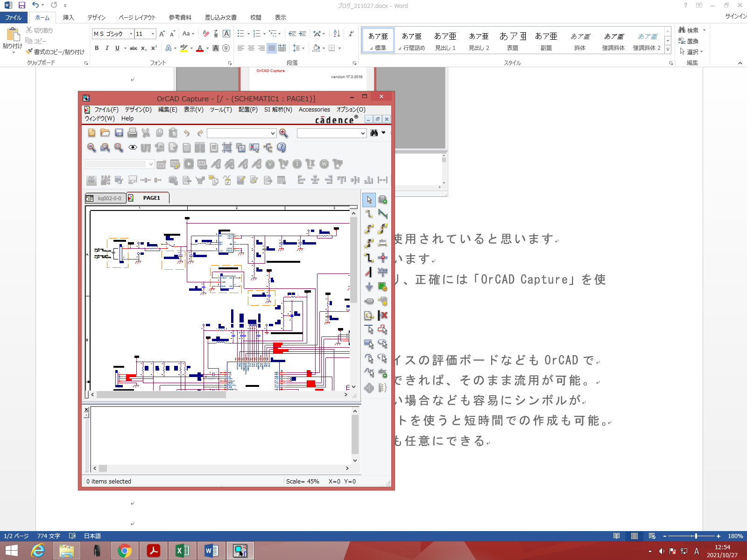This screenshot has height=560, width=747.
Task: Select the OrCAD place bus tool
Action: (x=369, y=258)
